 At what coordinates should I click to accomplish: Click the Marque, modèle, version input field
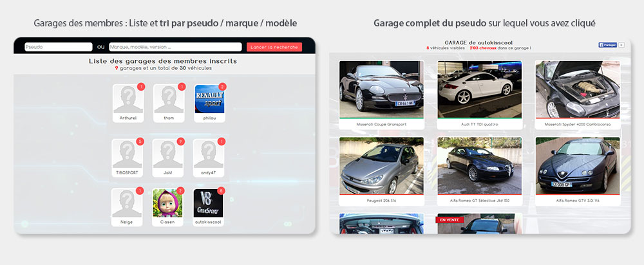[175, 47]
